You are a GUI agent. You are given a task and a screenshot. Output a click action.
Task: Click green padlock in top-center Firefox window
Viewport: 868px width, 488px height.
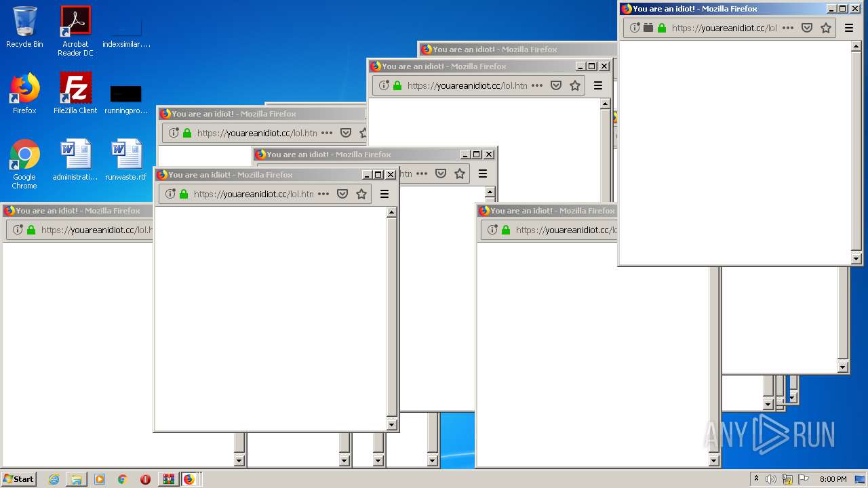pyautogui.click(x=397, y=85)
